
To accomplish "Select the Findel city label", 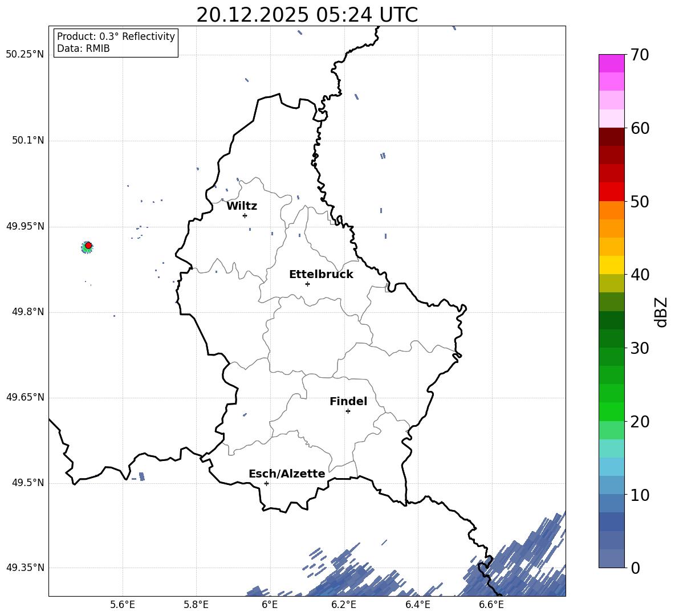I will tap(348, 401).
